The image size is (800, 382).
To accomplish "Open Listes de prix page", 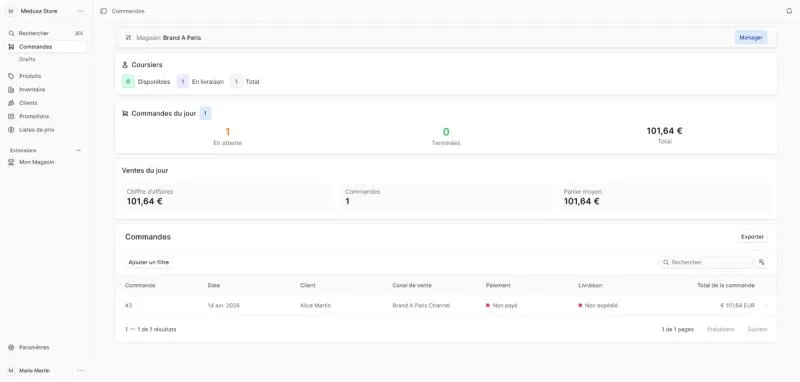I will (x=46, y=130).
